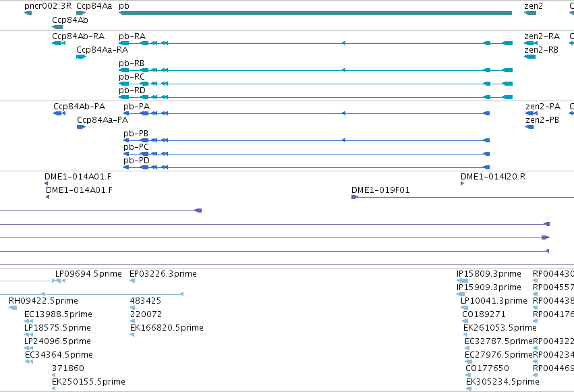This screenshot has width=574, height=392.
Task: Click the upper DME1-014A01.F label
Action: pos(78,177)
